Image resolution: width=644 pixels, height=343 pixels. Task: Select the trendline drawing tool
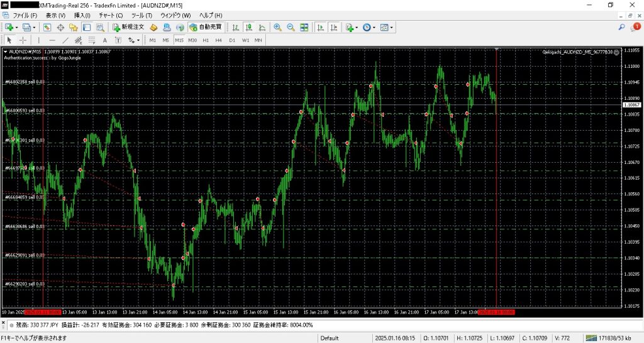[x=65, y=40]
